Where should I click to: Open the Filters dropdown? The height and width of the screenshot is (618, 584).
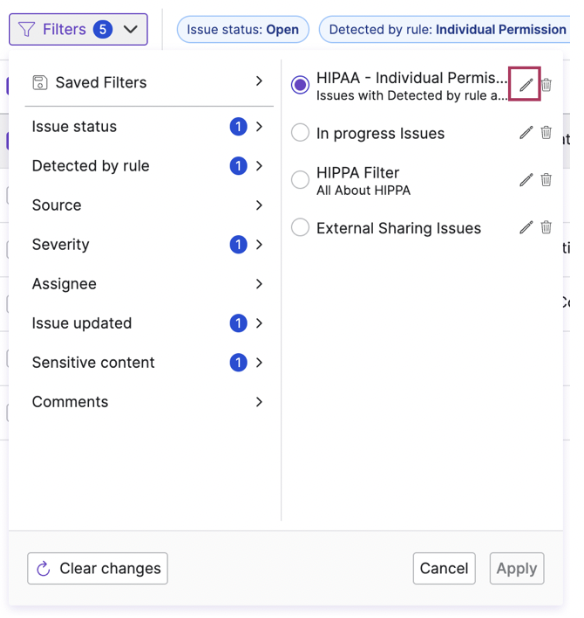78,30
